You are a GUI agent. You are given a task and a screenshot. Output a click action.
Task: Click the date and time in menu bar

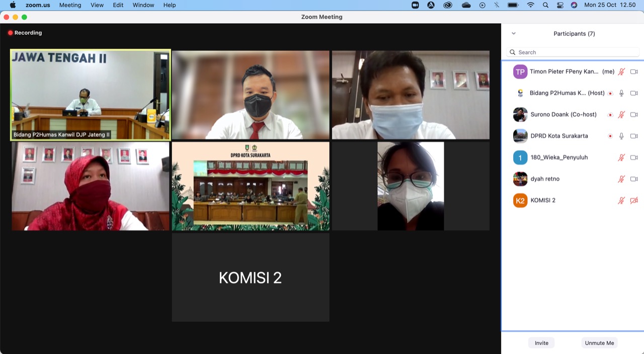[x=610, y=5]
